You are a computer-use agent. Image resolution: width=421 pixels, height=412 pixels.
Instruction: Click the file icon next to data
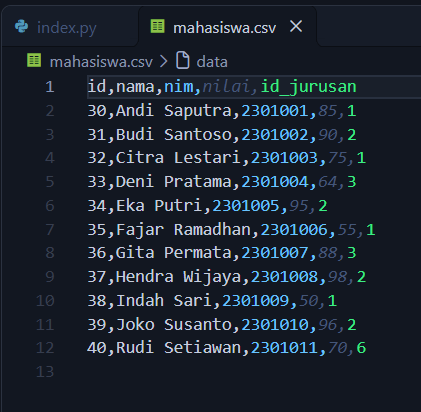point(183,60)
